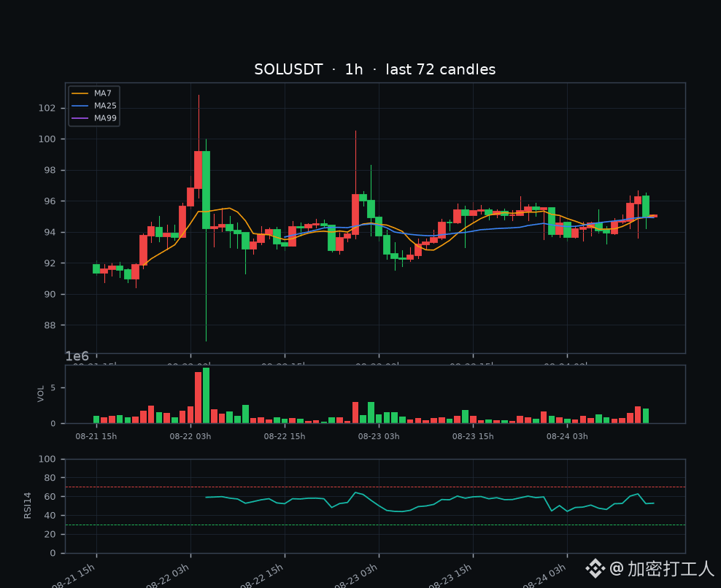The image size is (721, 588).
Task: Click the red overbought dashed line on RSI
Action: point(375,487)
